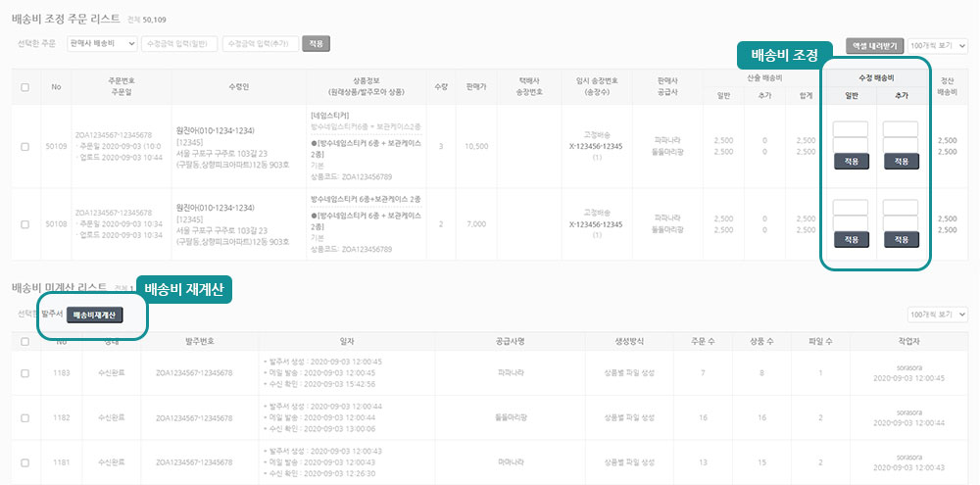
Task: Tick the checkbox for row 1183
Action: (x=24, y=372)
